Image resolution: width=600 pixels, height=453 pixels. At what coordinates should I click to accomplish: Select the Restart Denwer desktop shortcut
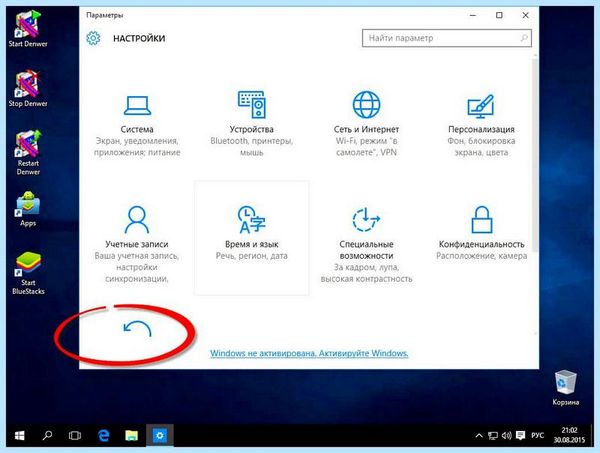pyautogui.click(x=28, y=153)
